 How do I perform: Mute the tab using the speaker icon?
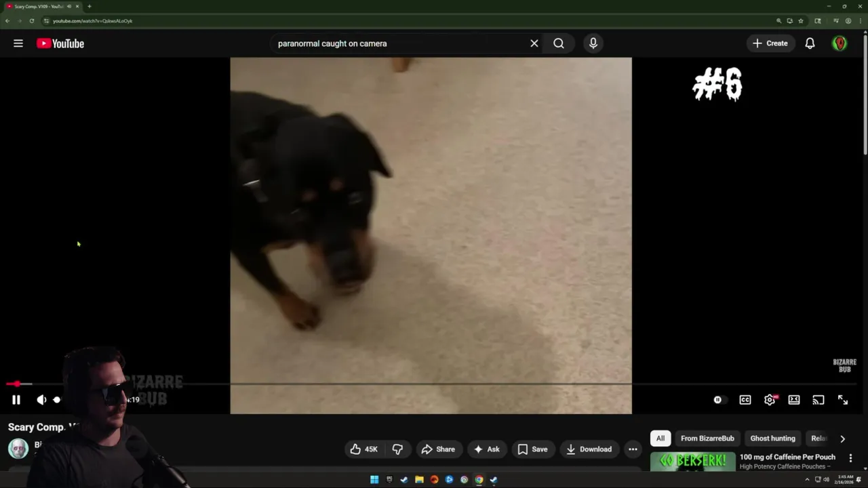click(x=69, y=6)
